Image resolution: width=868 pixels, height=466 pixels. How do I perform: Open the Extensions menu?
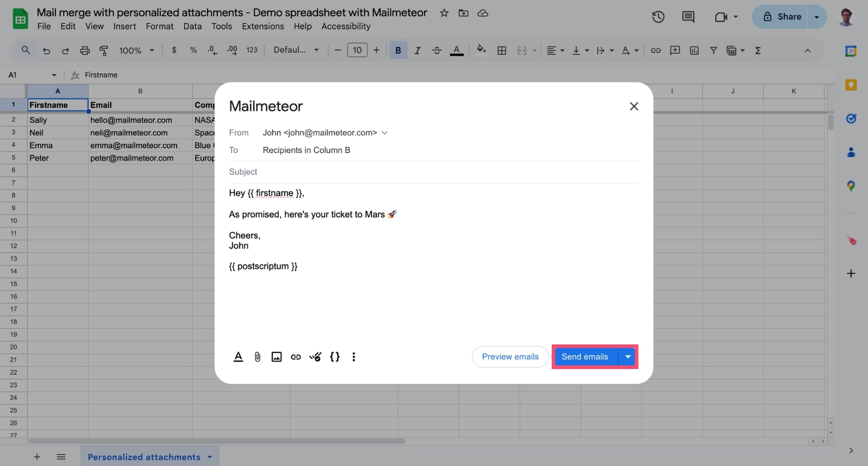[263, 26]
